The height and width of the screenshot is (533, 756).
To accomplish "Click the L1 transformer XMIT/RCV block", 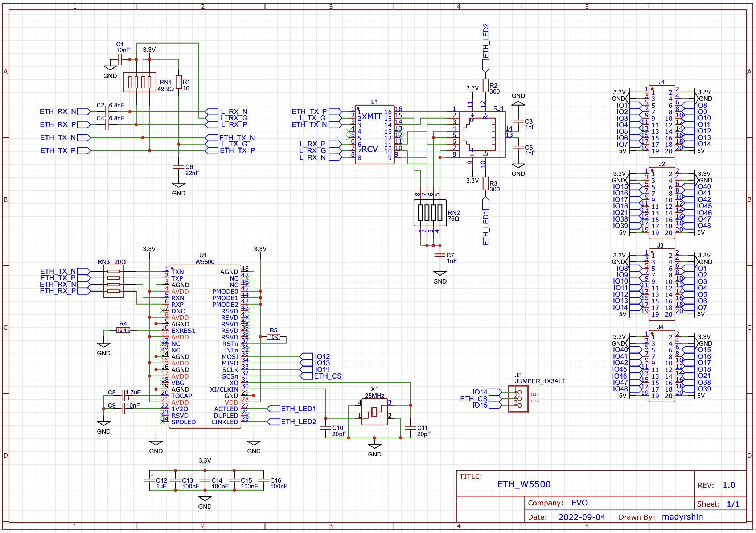I will point(374,135).
